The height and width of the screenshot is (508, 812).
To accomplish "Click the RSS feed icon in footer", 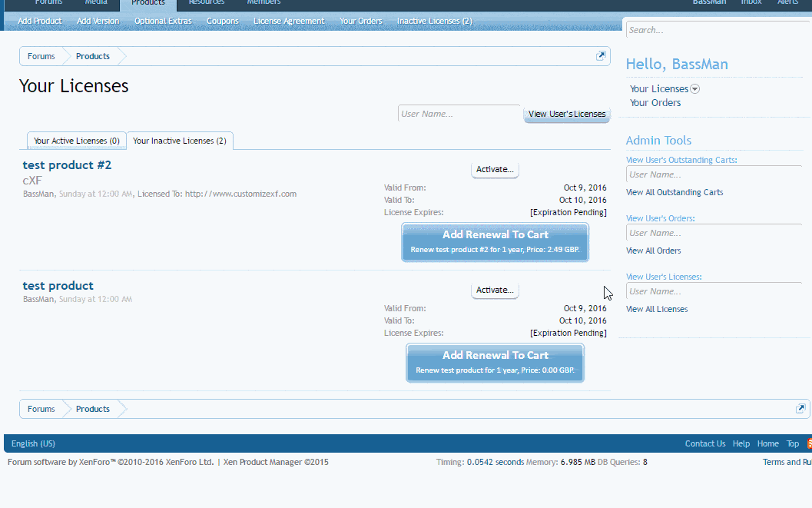I will coord(809,443).
